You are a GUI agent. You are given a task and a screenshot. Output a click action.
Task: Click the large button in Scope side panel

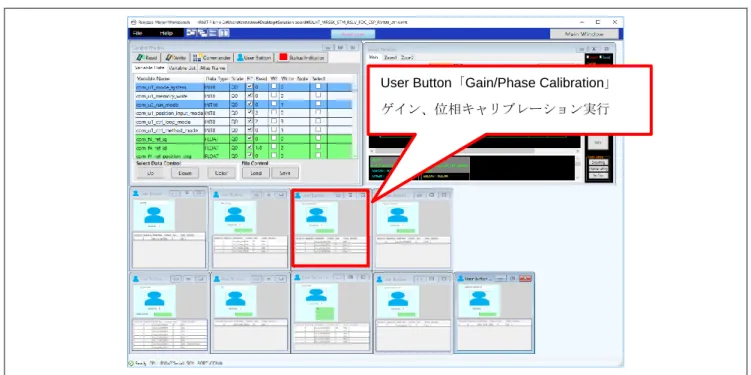[598, 142]
